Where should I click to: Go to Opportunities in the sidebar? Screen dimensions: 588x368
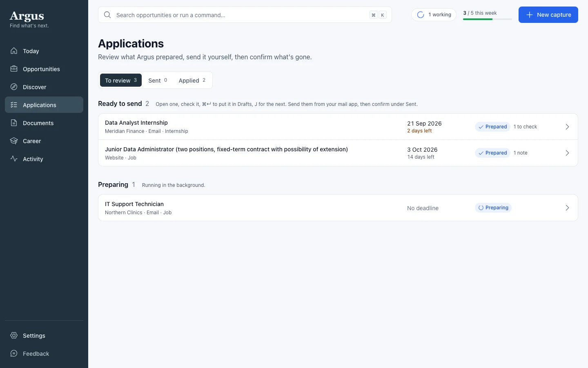[x=44, y=69]
